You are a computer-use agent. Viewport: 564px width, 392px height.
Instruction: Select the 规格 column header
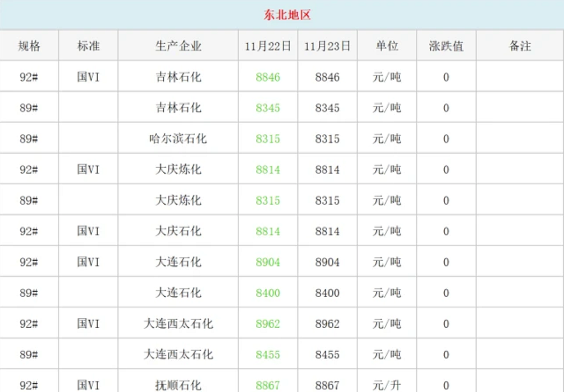29,46
